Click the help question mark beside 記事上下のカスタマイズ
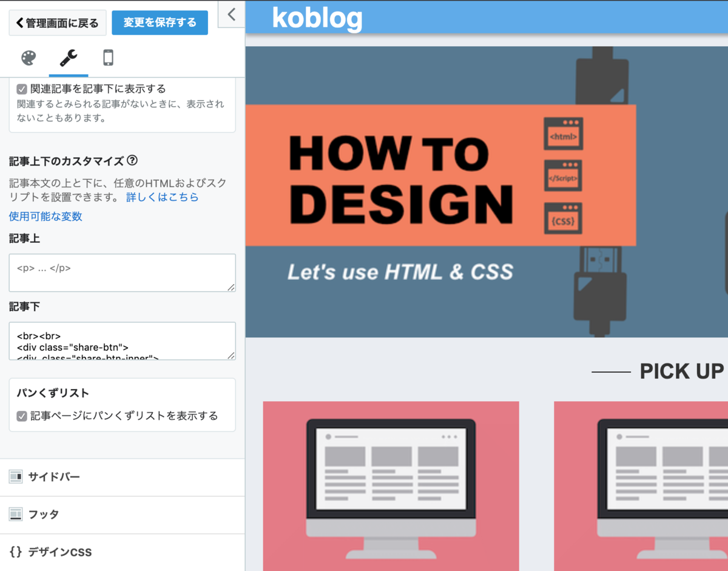This screenshot has height=571, width=728. pos(132,161)
